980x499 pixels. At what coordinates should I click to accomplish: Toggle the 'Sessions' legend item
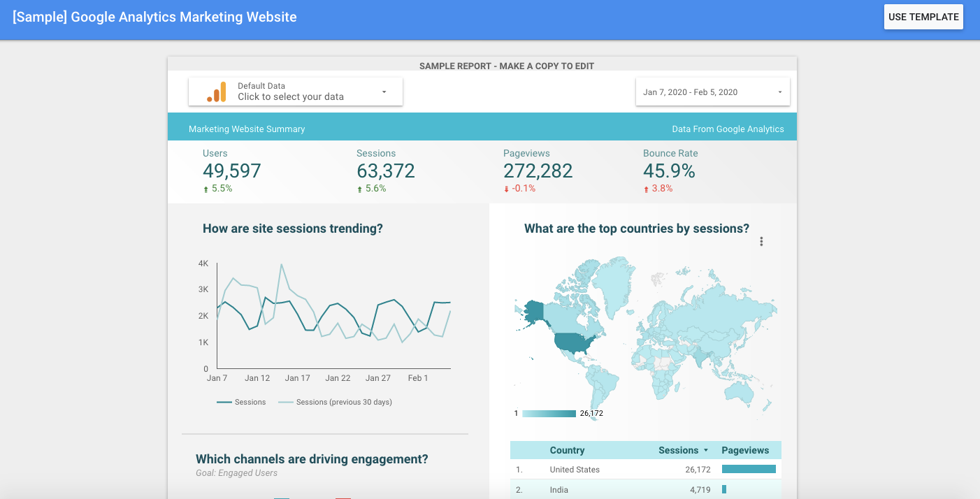click(x=241, y=402)
